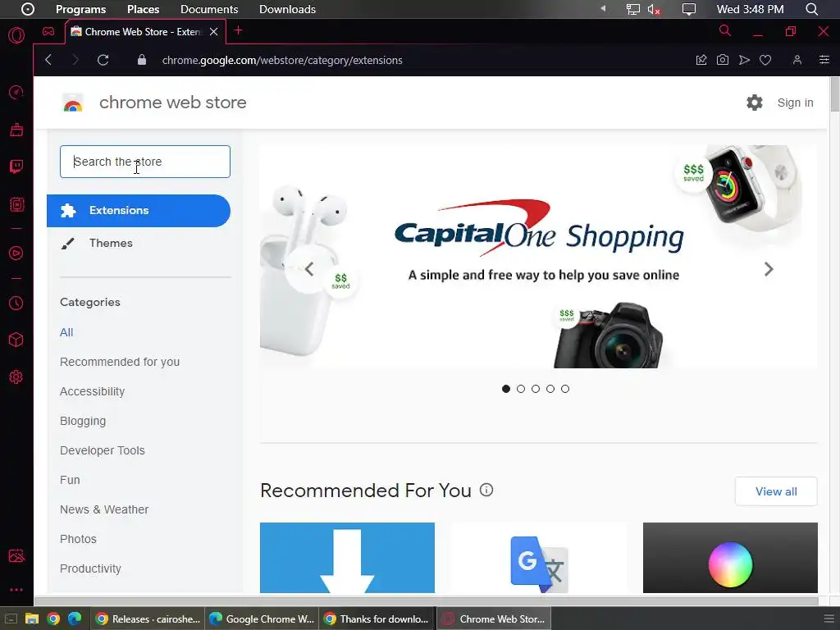This screenshot has width=840, height=630.
Task: Choose Productivity category
Action: coord(90,568)
